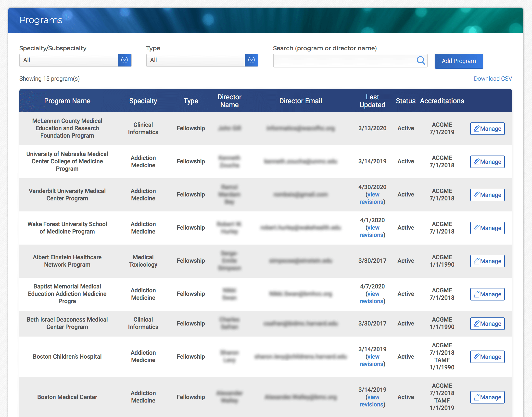This screenshot has height=417, width=532.
Task: Open the Specialty/Subspecialty dropdown arrow
Action: point(125,60)
